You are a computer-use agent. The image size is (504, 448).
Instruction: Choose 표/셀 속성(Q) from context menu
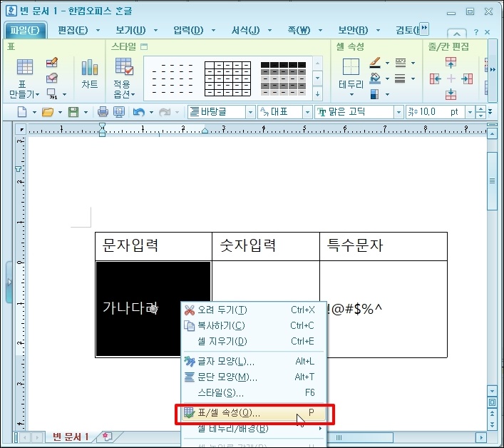click(254, 413)
